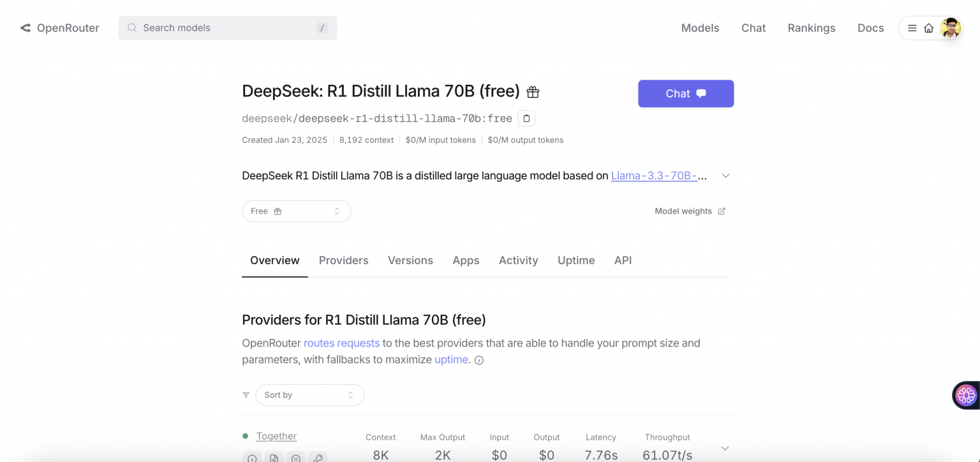Expand the model description chevron
980x462 pixels.
point(725,175)
